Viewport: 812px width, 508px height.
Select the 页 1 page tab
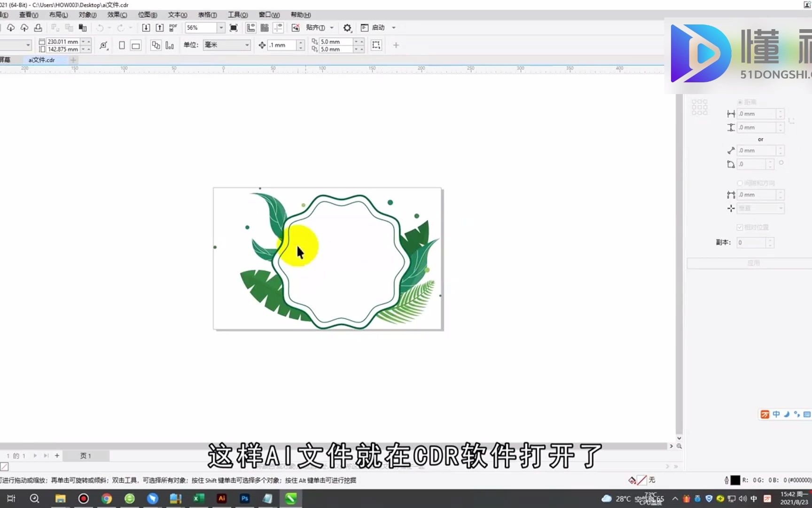(86, 455)
